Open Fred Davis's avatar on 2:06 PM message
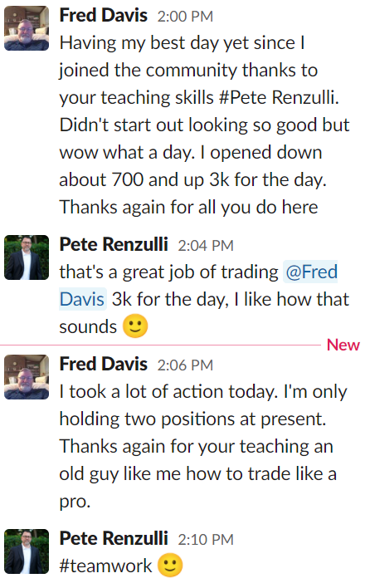The height and width of the screenshot is (588, 370). pyautogui.click(x=27, y=377)
